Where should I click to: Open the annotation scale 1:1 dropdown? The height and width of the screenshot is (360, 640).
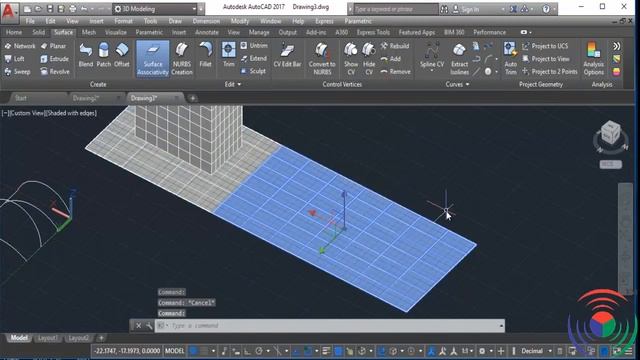(467, 351)
